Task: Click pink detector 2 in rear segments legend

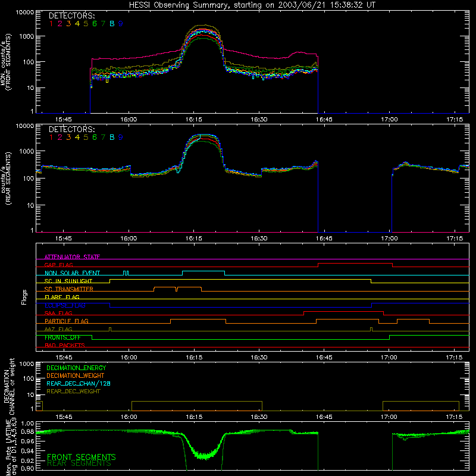Action: coord(60,137)
